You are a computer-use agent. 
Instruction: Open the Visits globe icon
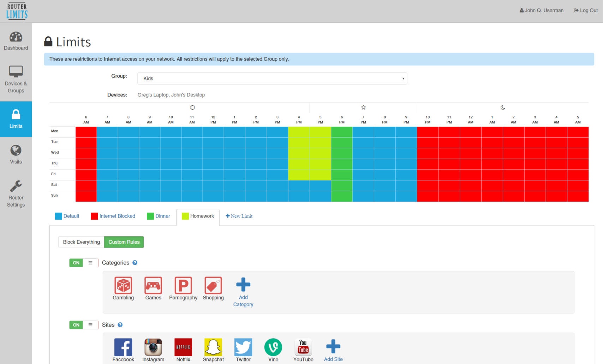16,151
